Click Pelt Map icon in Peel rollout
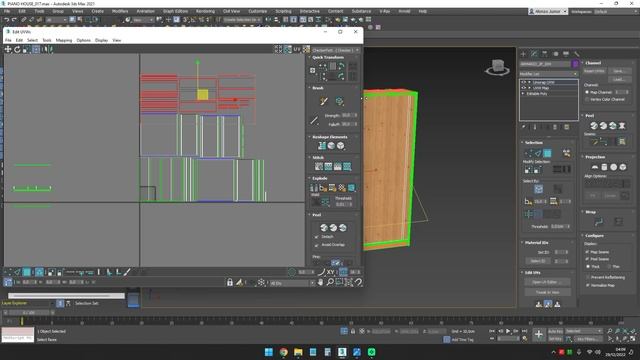This screenshot has width=640, height=360. click(x=622, y=126)
